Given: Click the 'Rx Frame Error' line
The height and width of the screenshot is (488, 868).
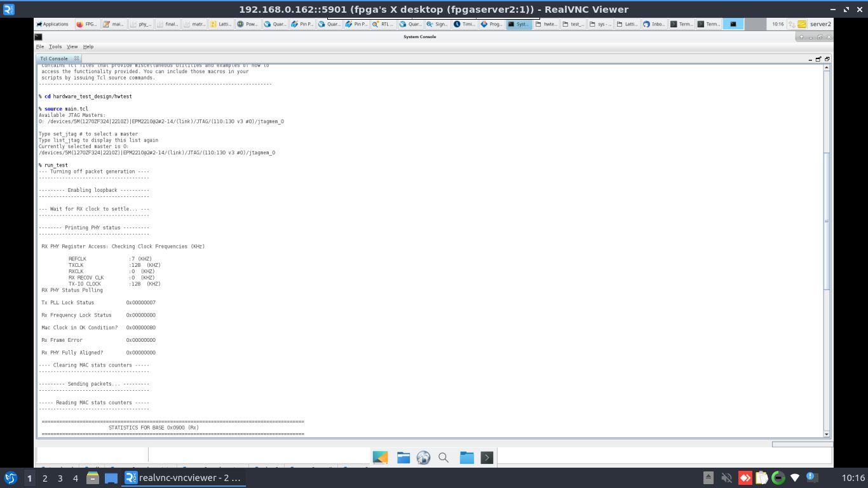Looking at the screenshot, I should [x=98, y=340].
